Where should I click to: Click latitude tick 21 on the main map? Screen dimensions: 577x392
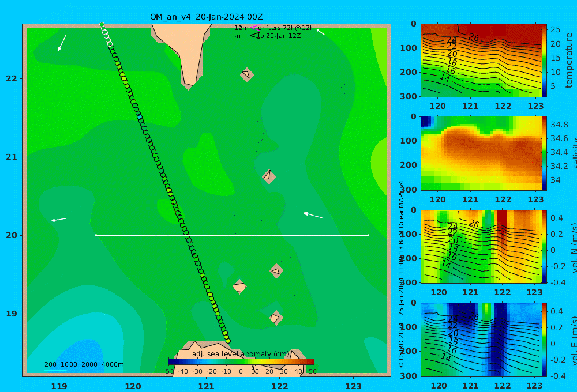coord(12,157)
